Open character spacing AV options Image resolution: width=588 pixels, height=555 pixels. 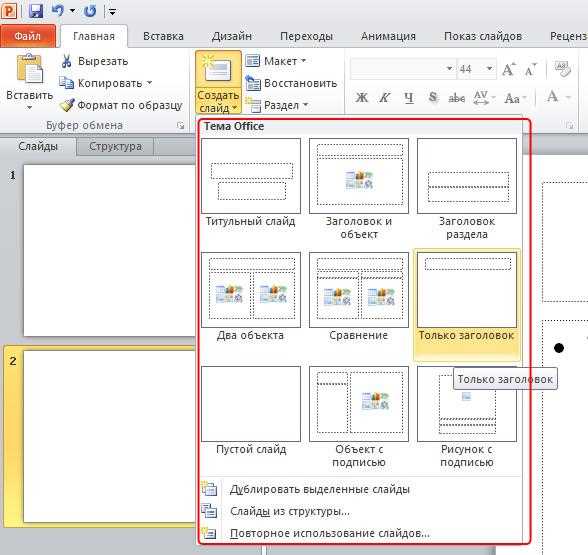tap(484, 98)
